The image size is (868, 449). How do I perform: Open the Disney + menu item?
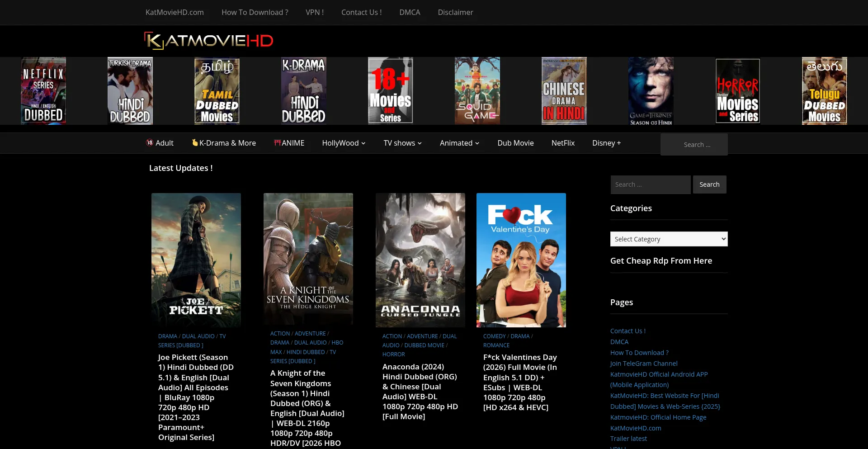[x=606, y=143]
